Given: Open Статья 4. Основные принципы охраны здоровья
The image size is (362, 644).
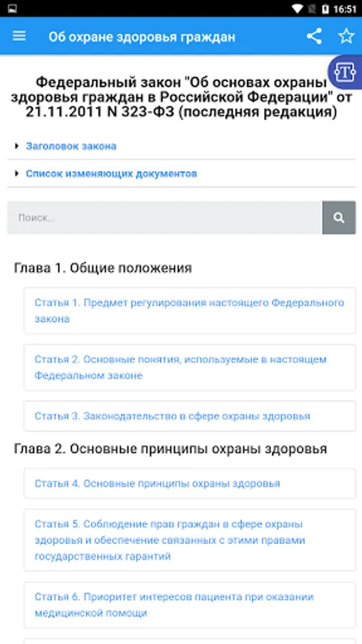Looking at the screenshot, I should click(190, 484).
